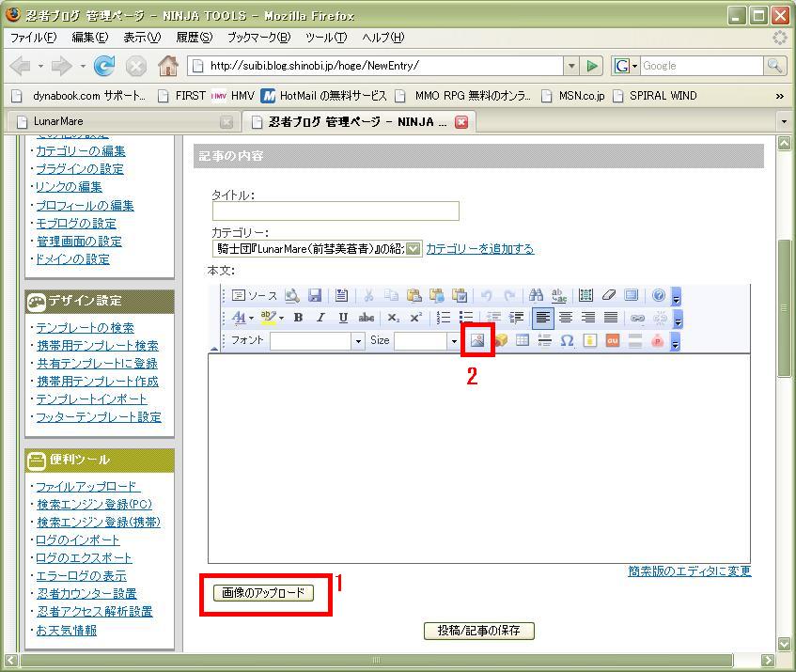796x672 pixels.
Task: Click the vertical page scrollbar thumb
Action: tap(785, 308)
